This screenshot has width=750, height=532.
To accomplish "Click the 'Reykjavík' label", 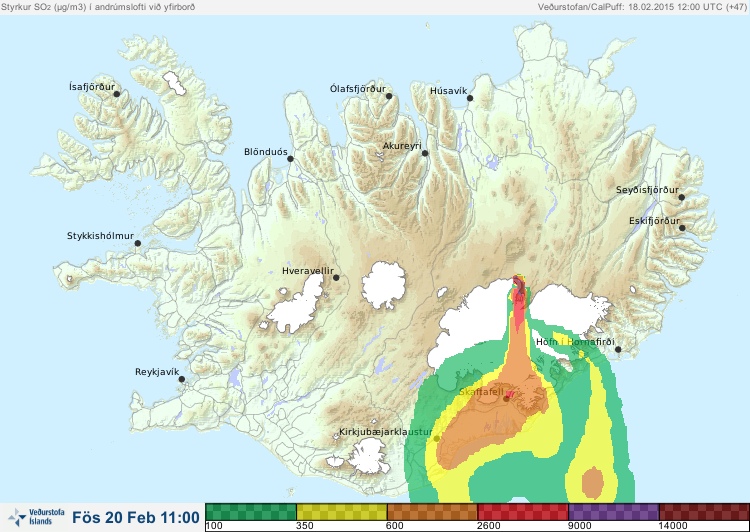I will [x=157, y=372].
